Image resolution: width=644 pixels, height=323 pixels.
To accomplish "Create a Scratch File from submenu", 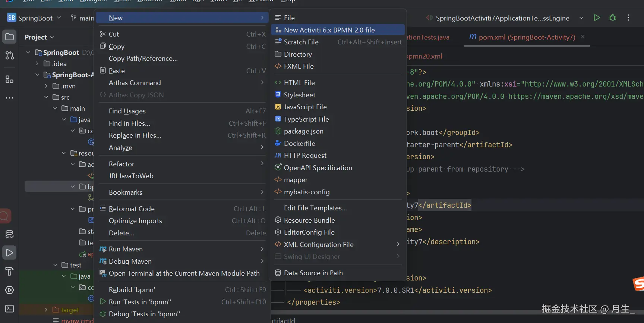I will pos(338,42).
